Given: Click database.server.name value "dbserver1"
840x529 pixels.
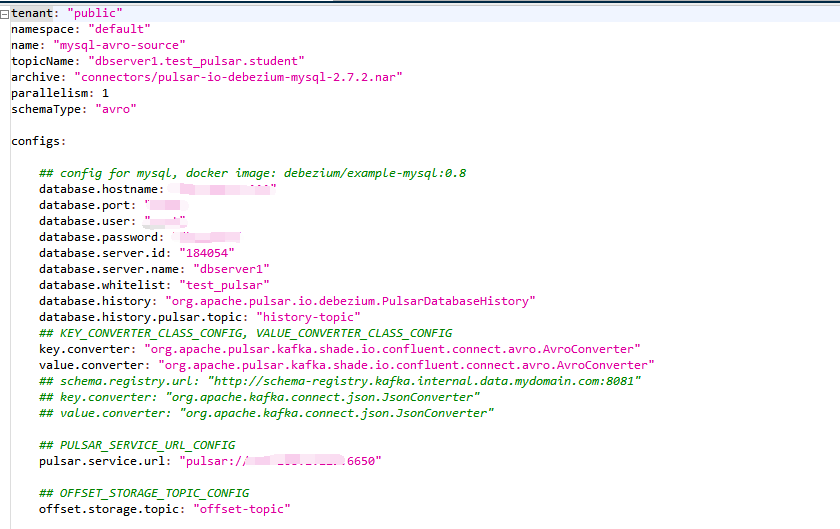Looking at the screenshot, I should (231, 269).
